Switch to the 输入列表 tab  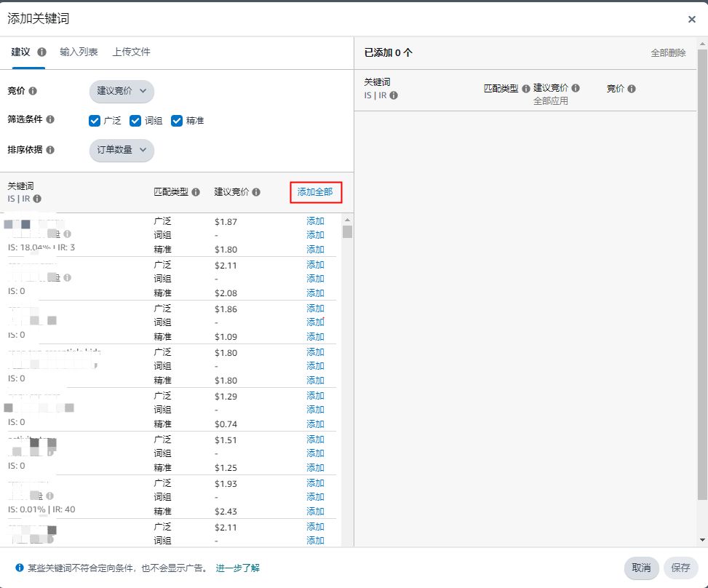tap(79, 52)
